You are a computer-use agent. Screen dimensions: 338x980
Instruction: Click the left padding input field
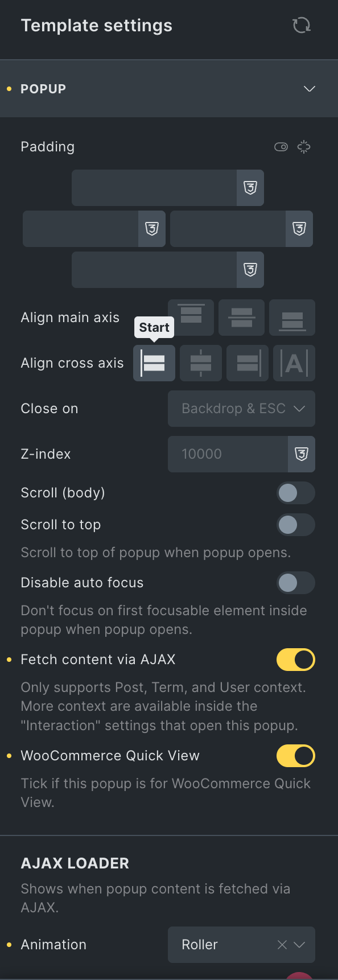click(x=81, y=229)
